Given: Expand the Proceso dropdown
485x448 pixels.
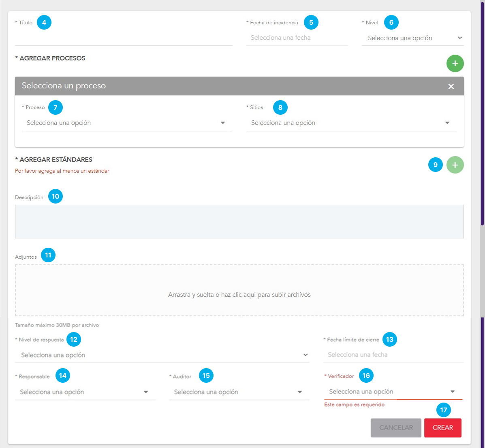Looking at the screenshot, I should point(127,123).
